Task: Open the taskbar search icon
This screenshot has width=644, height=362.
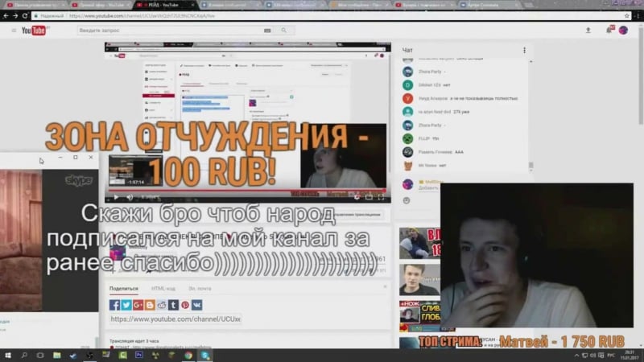Action: click(x=24, y=356)
